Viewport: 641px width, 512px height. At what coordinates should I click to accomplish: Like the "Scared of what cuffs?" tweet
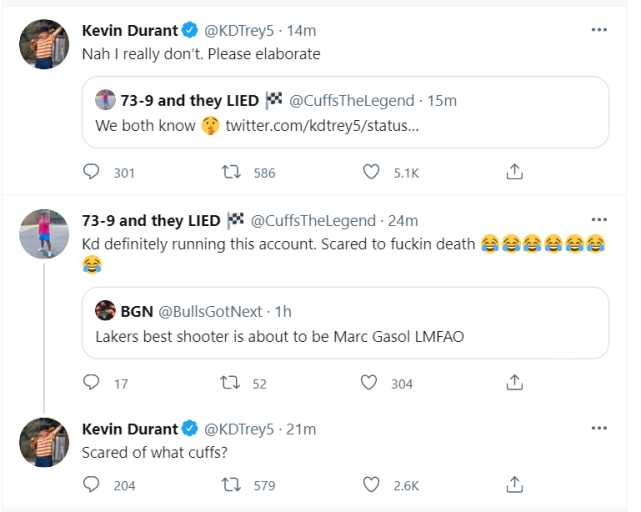372,485
